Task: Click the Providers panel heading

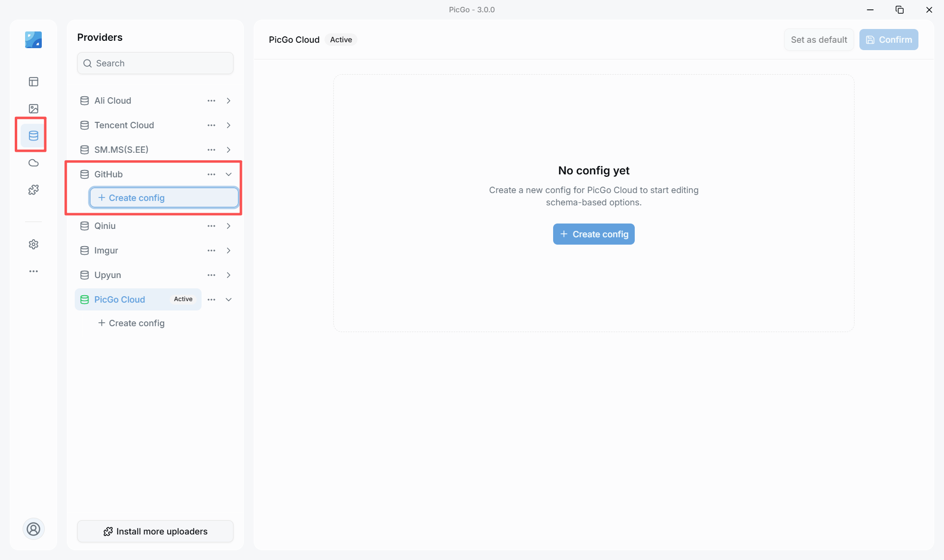Action: point(100,37)
